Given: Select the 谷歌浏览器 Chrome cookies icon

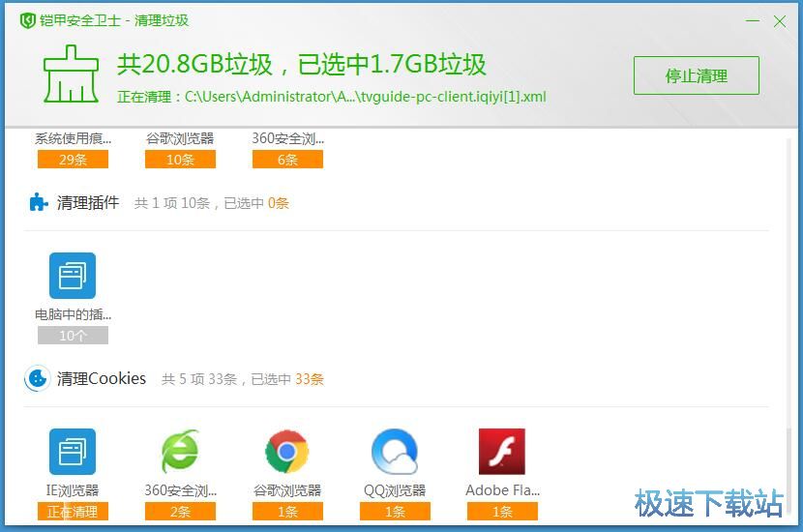Looking at the screenshot, I should (x=287, y=452).
